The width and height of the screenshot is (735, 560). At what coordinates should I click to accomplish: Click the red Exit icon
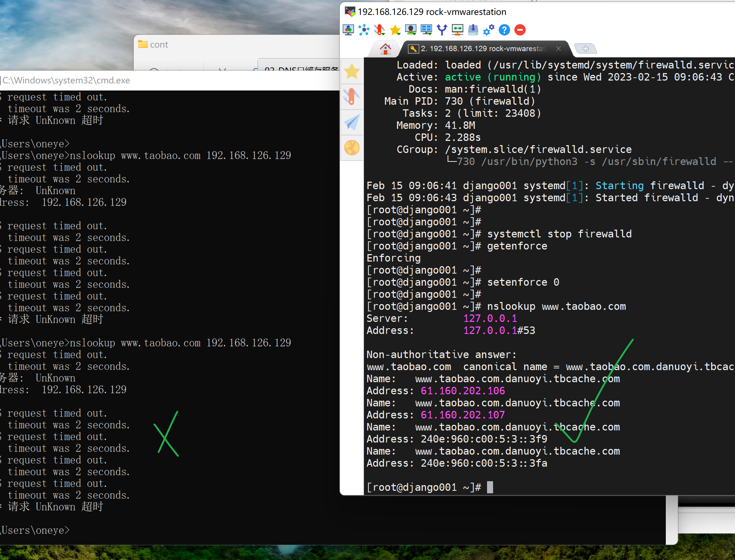[520, 30]
